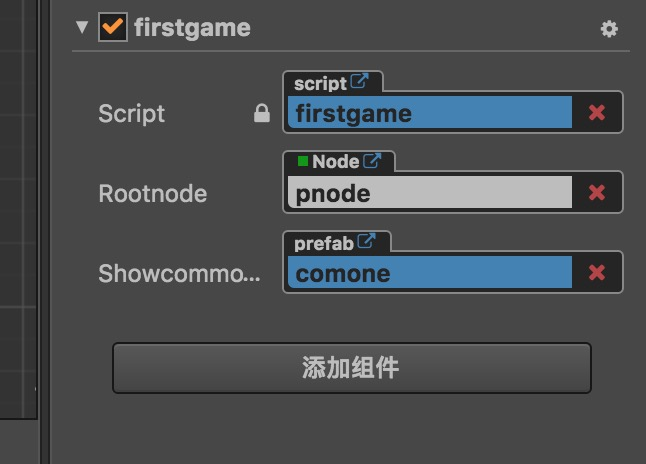Viewport: 646px width, 464px height.
Task: Clear the Script property with red X
Action: 597,113
